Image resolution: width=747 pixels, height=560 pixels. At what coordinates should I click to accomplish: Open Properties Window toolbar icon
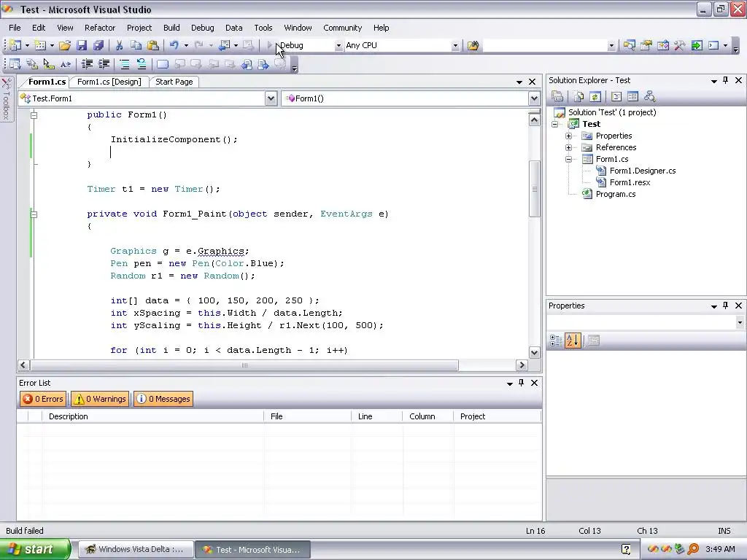coord(646,45)
